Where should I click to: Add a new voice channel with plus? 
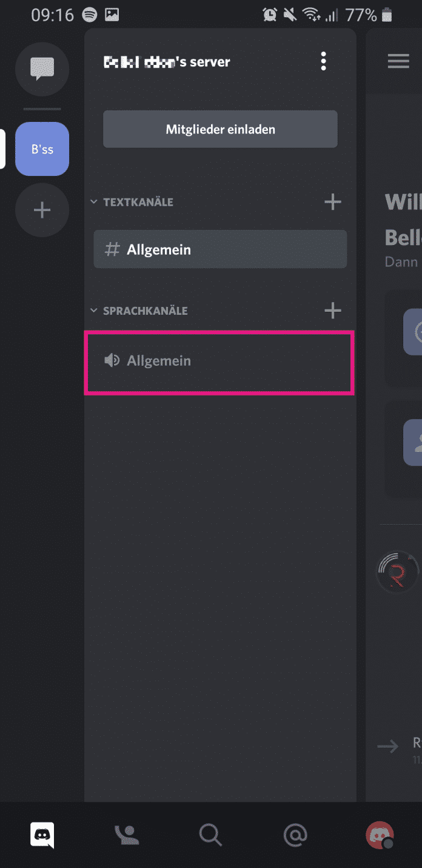333,311
